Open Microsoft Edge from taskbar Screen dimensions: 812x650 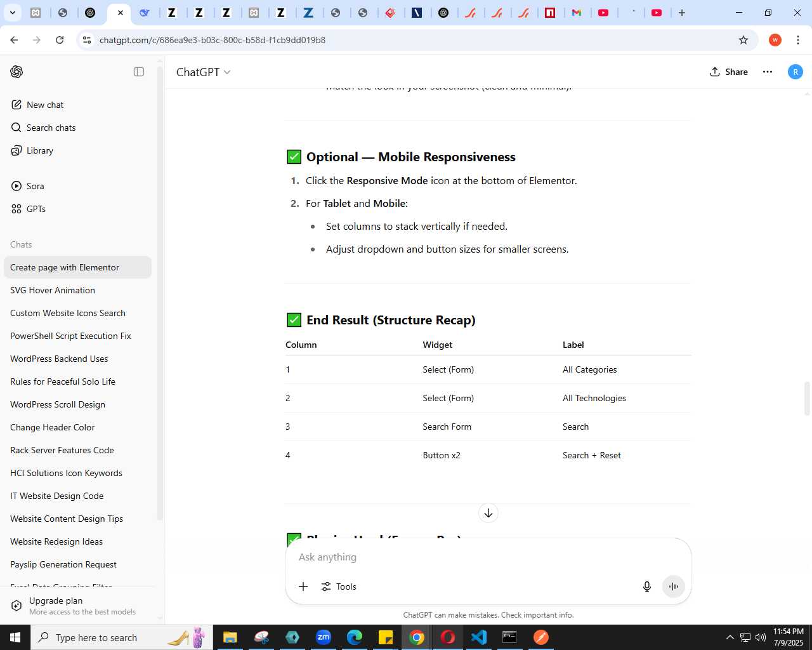(355, 637)
